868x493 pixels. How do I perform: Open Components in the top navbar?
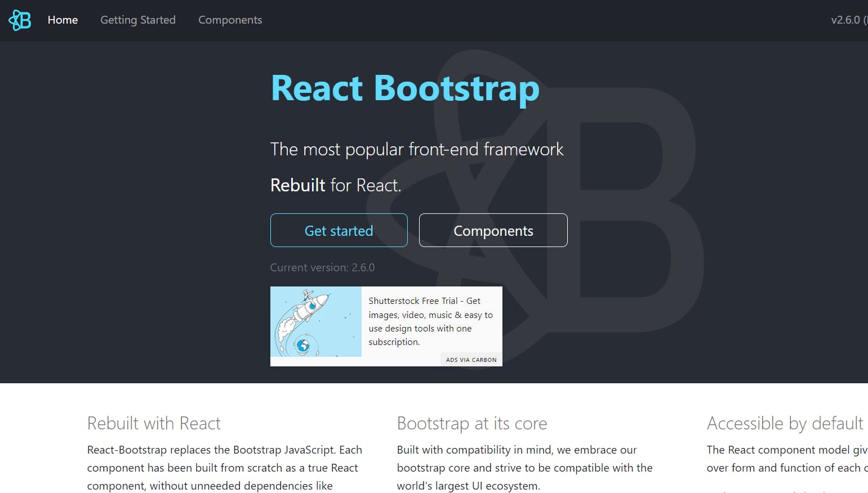[230, 20]
